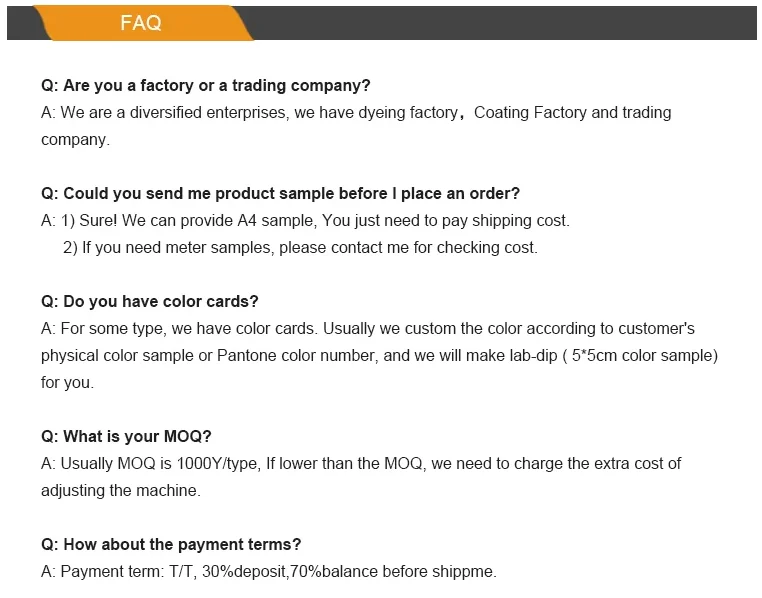762x598 pixels.
Task: Select the factory or trading company question
Action: (x=206, y=86)
